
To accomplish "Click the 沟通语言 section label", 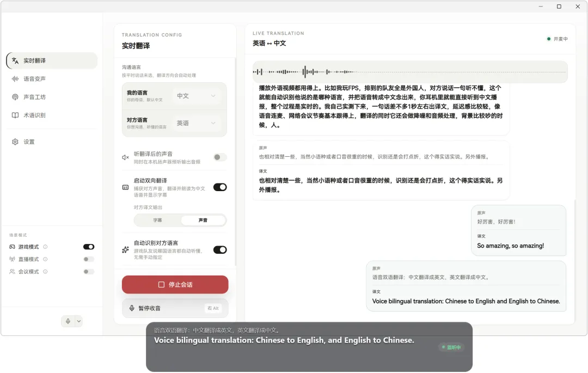I will (x=131, y=68).
